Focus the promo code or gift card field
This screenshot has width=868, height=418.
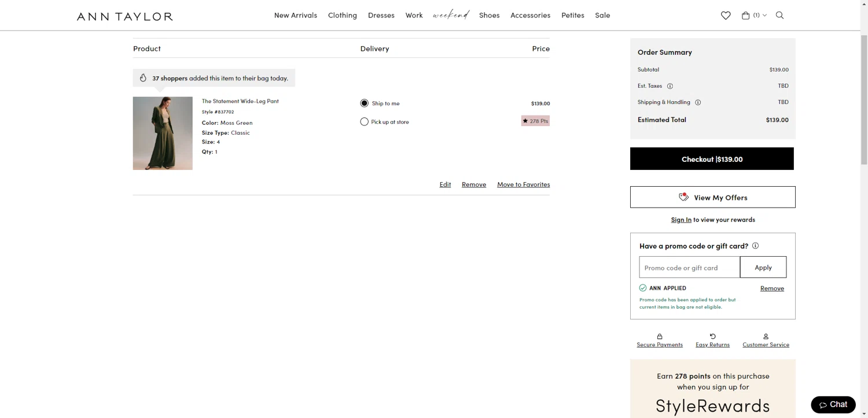[x=690, y=267]
